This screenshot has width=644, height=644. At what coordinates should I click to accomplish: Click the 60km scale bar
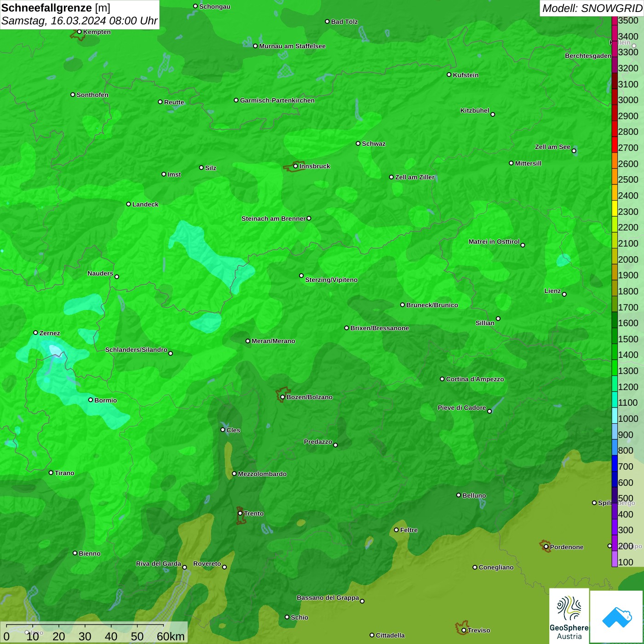click(x=85, y=626)
